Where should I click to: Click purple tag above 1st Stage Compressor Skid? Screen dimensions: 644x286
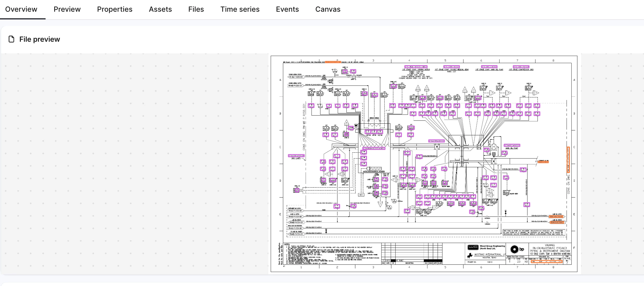point(521,67)
